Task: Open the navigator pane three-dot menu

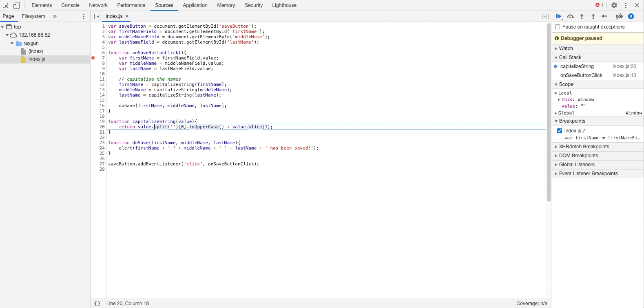Action: pyautogui.click(x=84, y=16)
